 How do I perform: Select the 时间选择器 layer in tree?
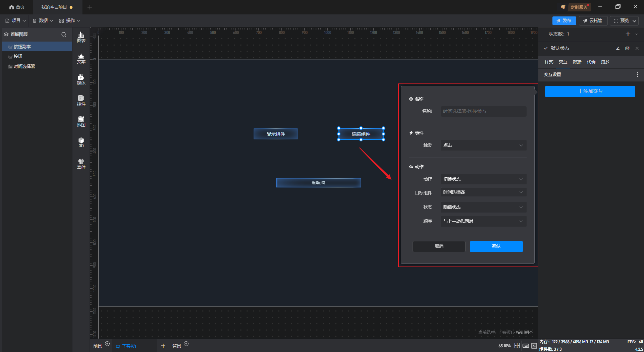(24, 66)
